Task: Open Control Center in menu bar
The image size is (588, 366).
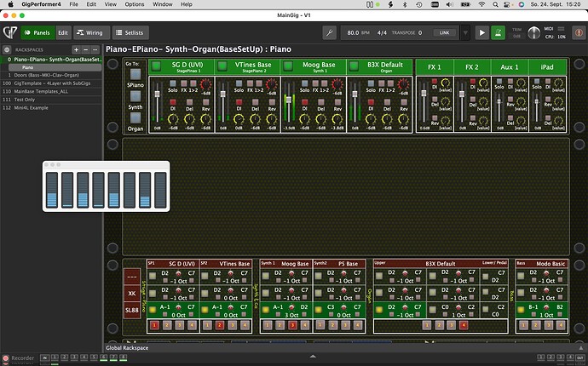Action: 507,4
